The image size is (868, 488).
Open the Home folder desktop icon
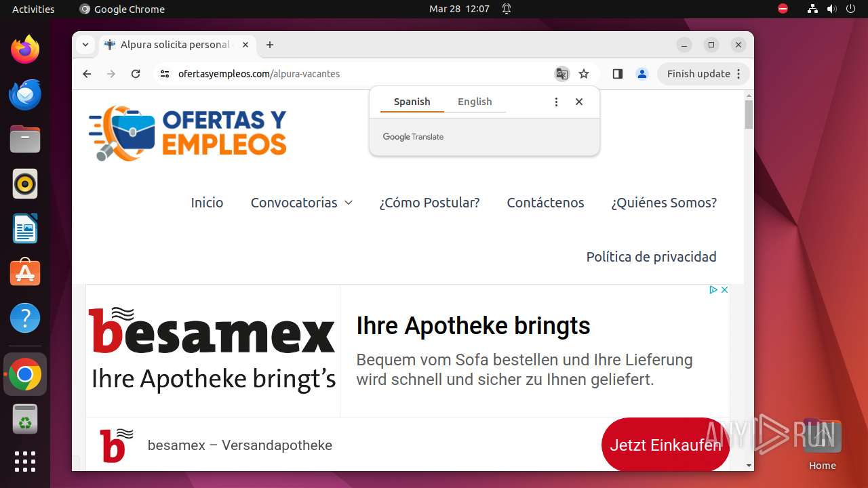(822, 444)
